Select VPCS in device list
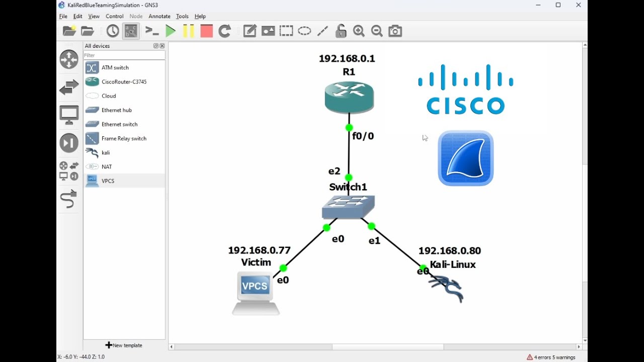The width and height of the screenshot is (644, 362). coord(124,180)
